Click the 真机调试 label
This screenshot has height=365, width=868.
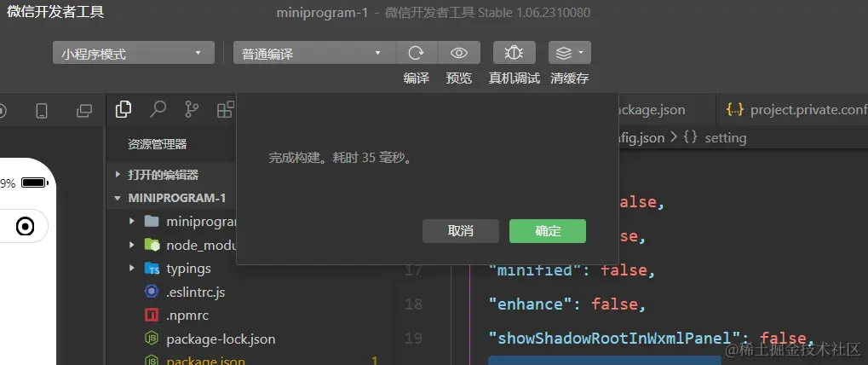(514, 78)
